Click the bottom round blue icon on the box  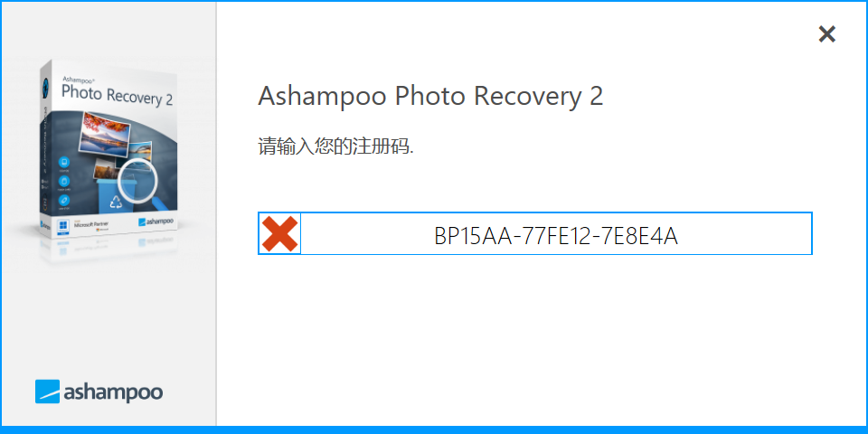coord(63,199)
